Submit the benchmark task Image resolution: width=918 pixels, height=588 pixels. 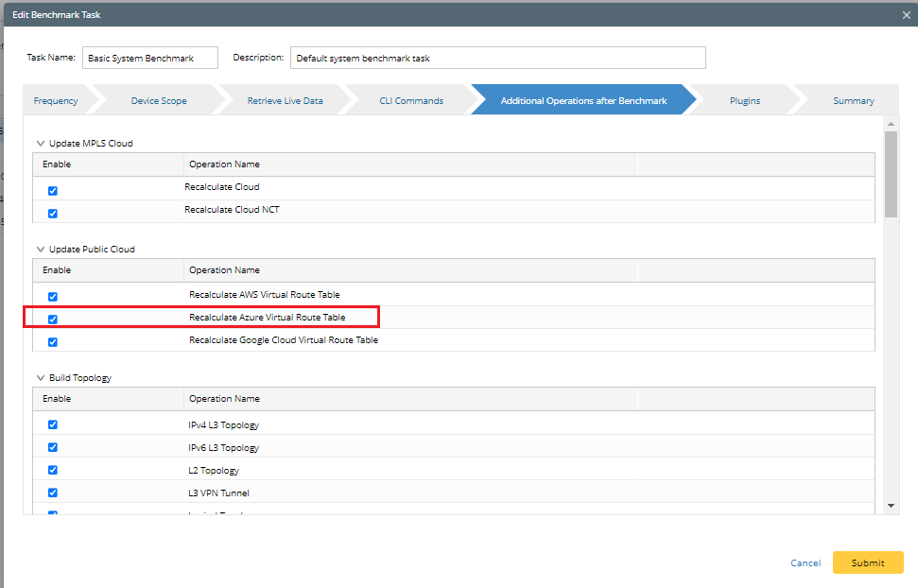pyautogui.click(x=867, y=562)
